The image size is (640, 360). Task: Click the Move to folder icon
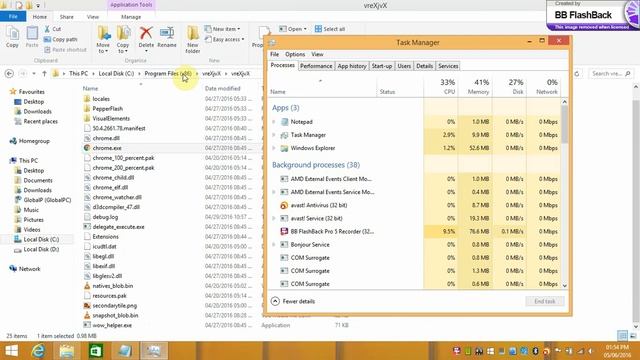[x=103, y=33]
